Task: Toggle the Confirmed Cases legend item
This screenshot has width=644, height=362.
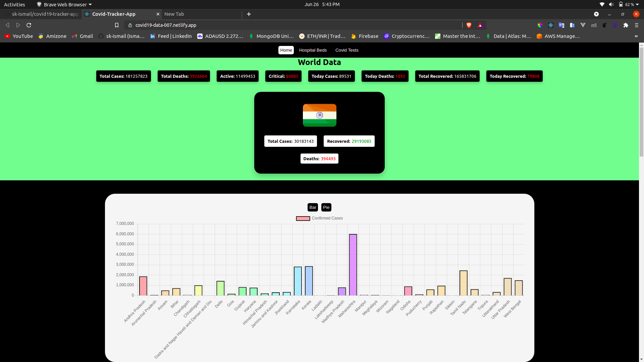Action: pos(319,218)
